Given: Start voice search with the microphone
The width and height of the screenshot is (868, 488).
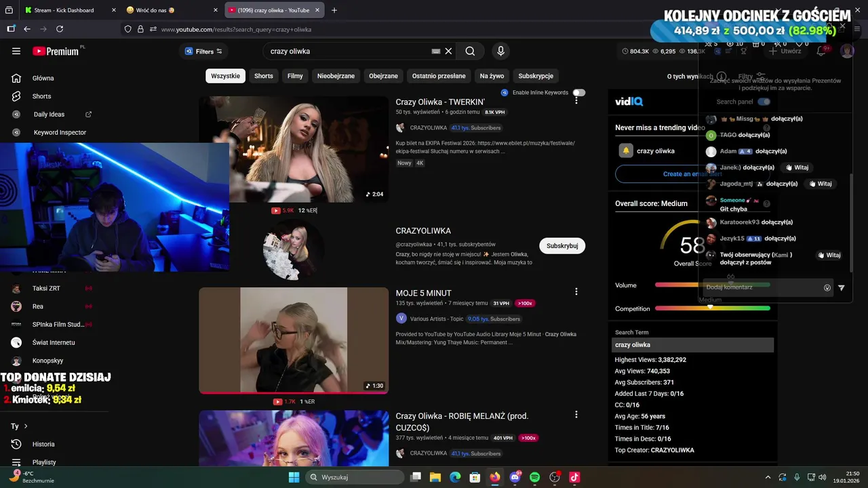Looking at the screenshot, I should 500,52.
